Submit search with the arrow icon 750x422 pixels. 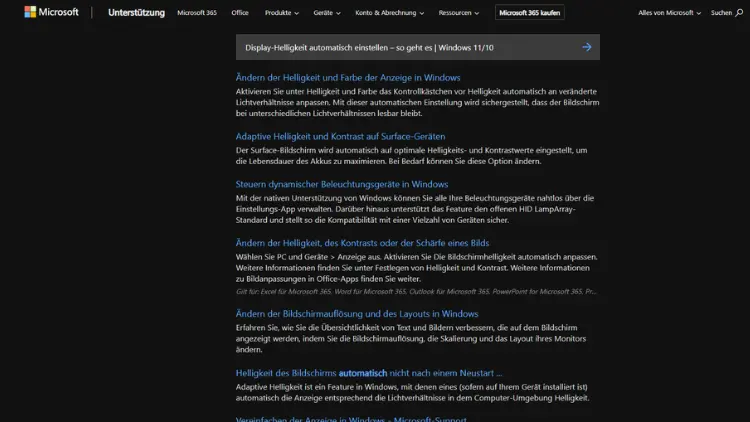click(587, 47)
